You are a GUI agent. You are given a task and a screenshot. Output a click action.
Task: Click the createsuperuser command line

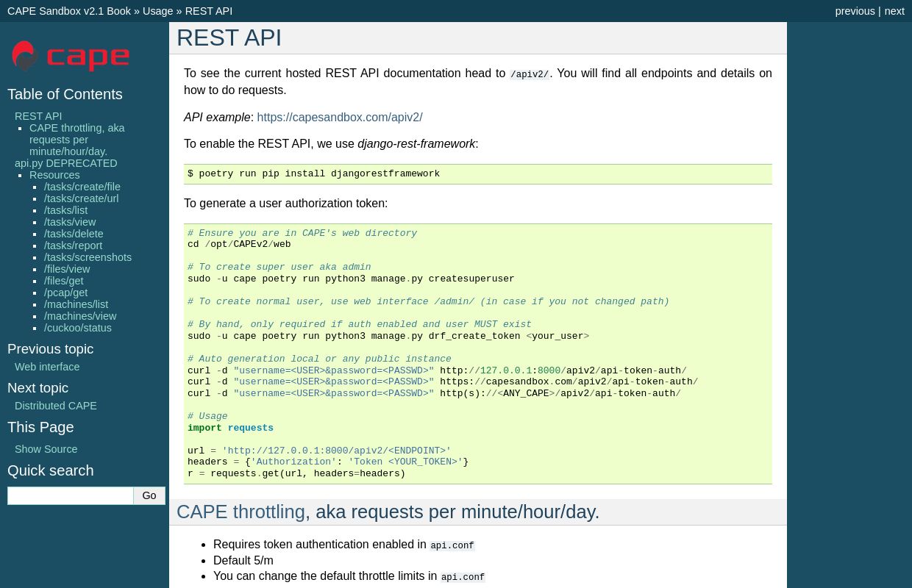click(x=351, y=279)
